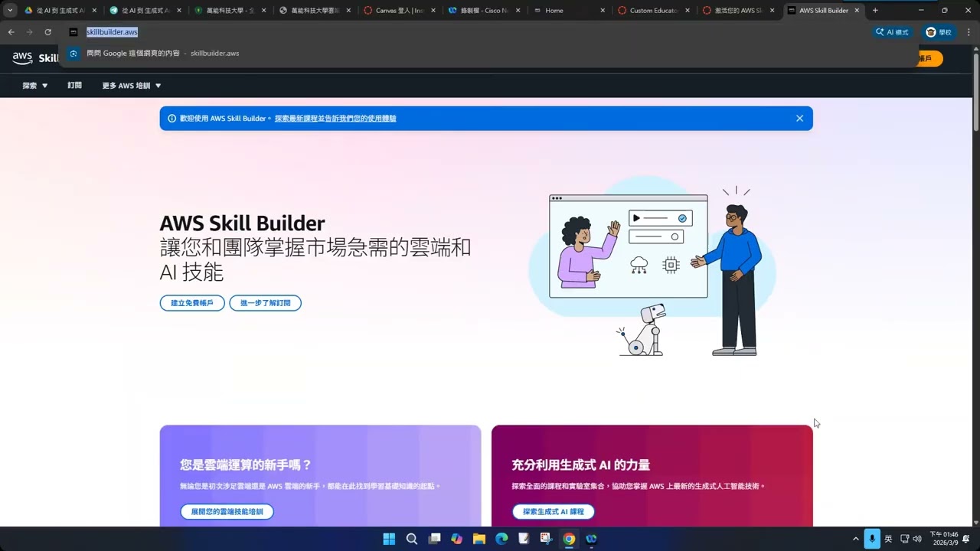This screenshot has height=551, width=980.
Task: Dismiss the welcome banner with X
Action: (799, 119)
